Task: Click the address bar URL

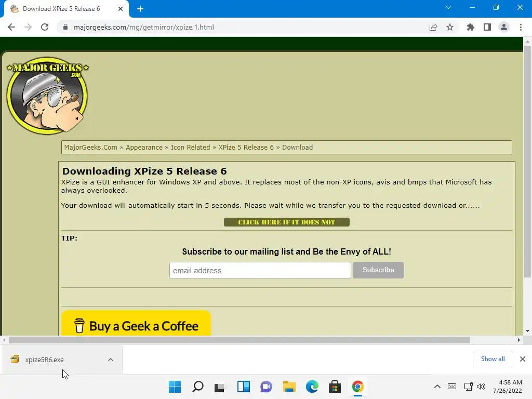Action: pos(144,27)
